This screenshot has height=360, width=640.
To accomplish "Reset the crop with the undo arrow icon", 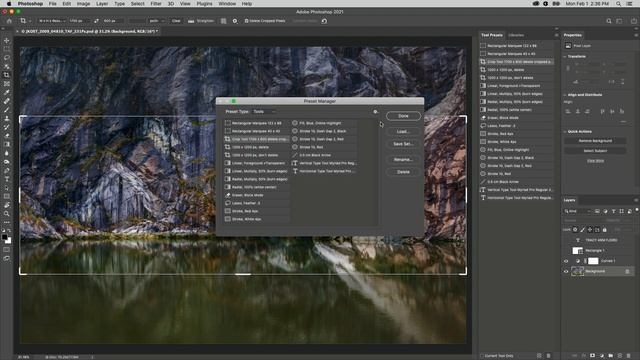I will pyautogui.click(x=324, y=21).
